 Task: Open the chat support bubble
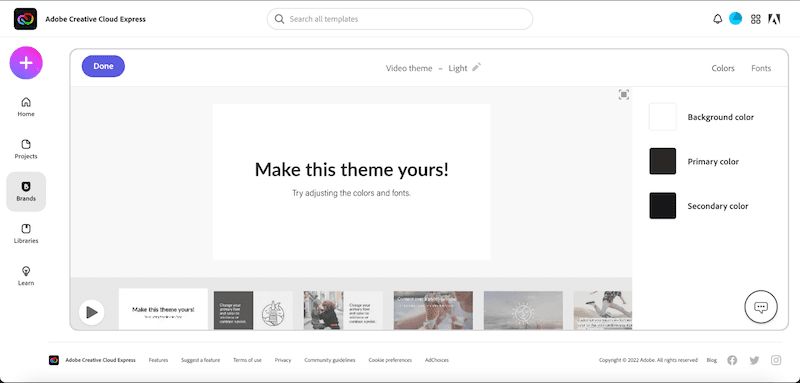(761, 308)
